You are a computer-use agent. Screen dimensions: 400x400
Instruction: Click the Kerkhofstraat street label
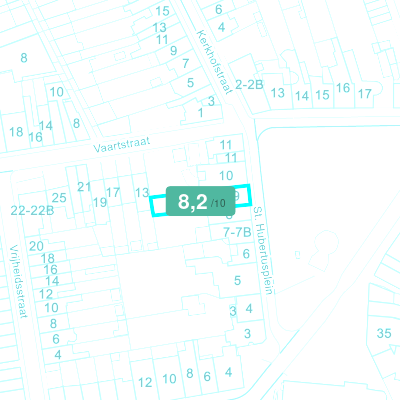coord(214,62)
